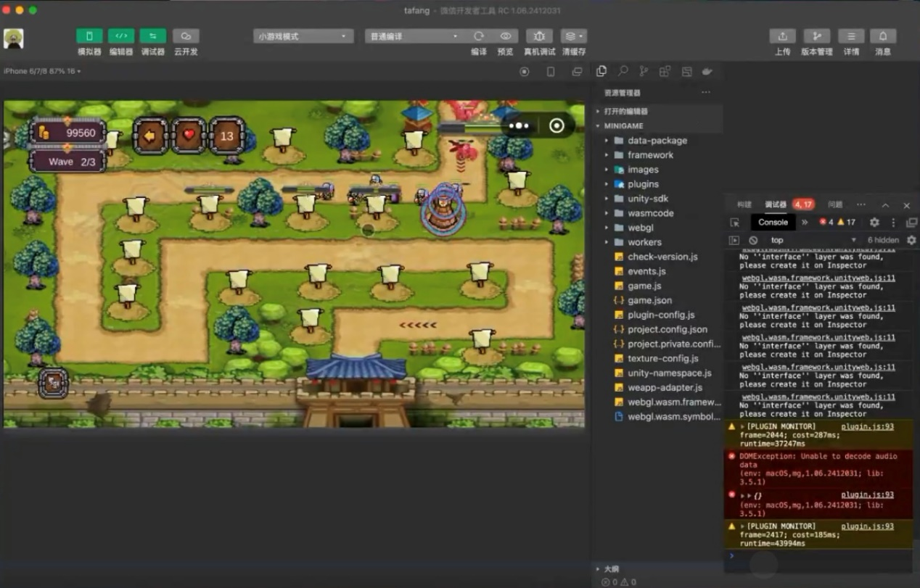Screen dimensions: 920x588
Task: Open 版本管理 version control icon
Action: pyautogui.click(x=816, y=36)
